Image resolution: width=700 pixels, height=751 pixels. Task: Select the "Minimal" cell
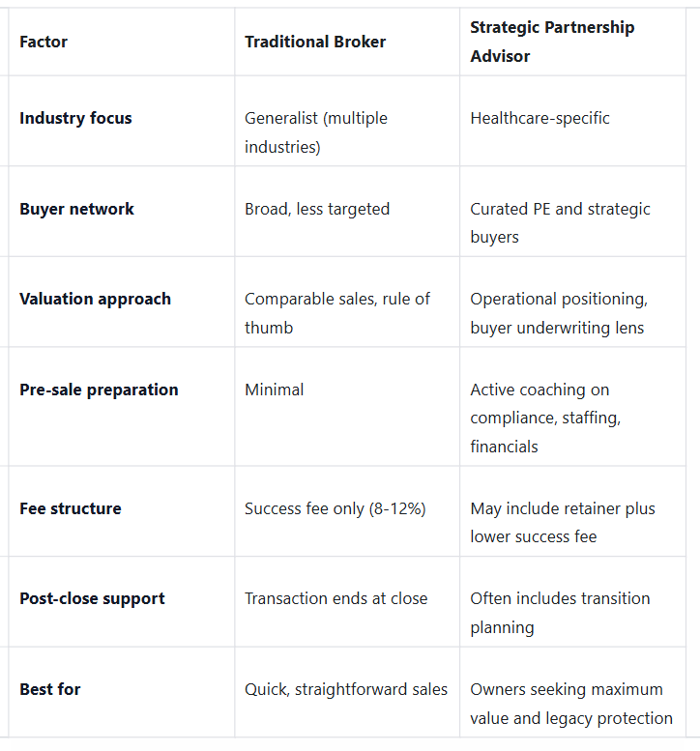(275, 390)
